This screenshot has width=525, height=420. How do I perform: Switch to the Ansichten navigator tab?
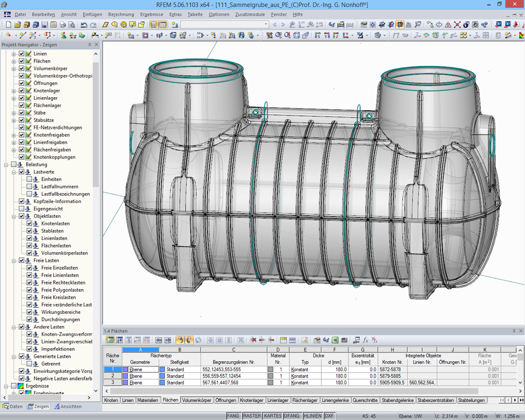tap(68, 406)
